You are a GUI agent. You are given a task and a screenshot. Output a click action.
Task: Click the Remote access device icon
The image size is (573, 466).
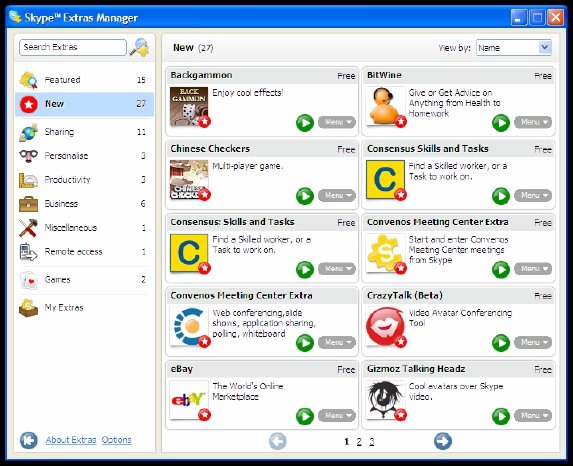(28, 252)
